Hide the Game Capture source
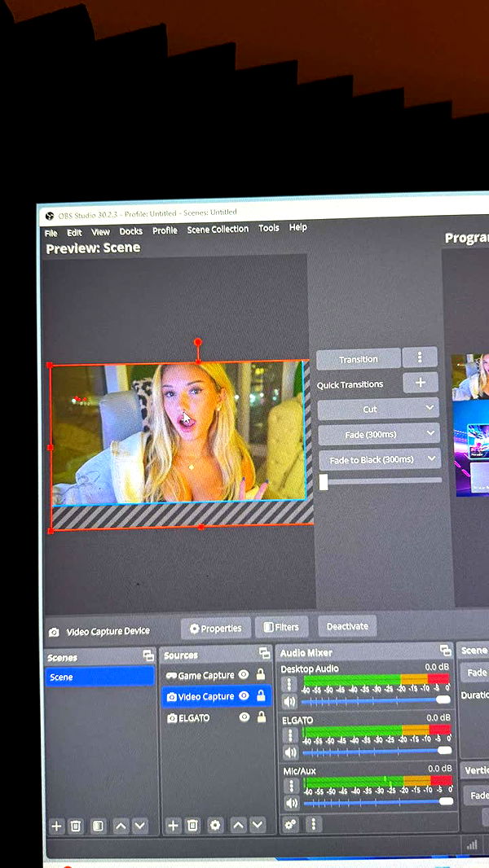 tap(244, 674)
